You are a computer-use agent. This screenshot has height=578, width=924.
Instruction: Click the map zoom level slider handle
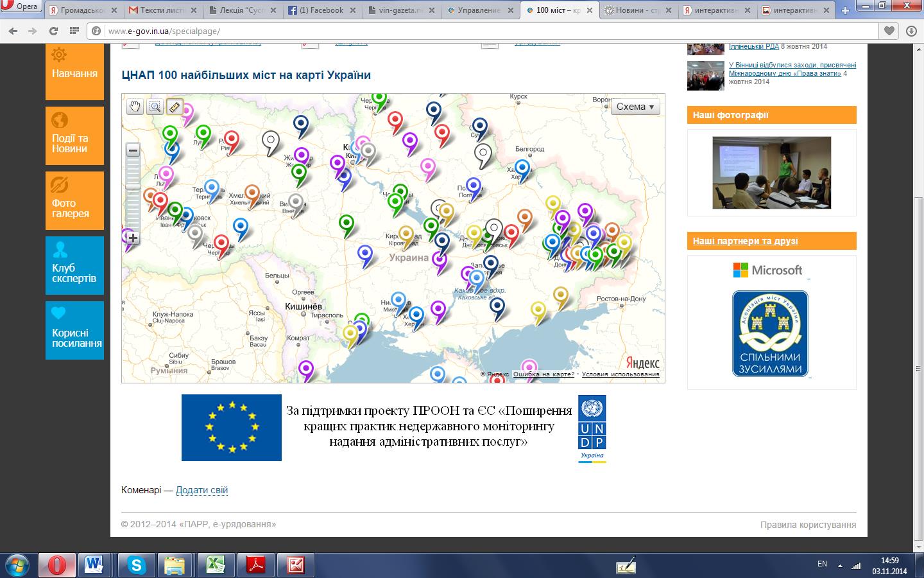pos(133,186)
